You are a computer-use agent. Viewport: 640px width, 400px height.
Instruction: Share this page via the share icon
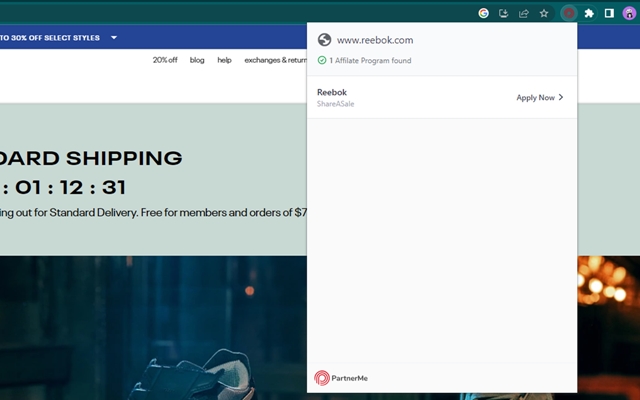[x=524, y=13]
